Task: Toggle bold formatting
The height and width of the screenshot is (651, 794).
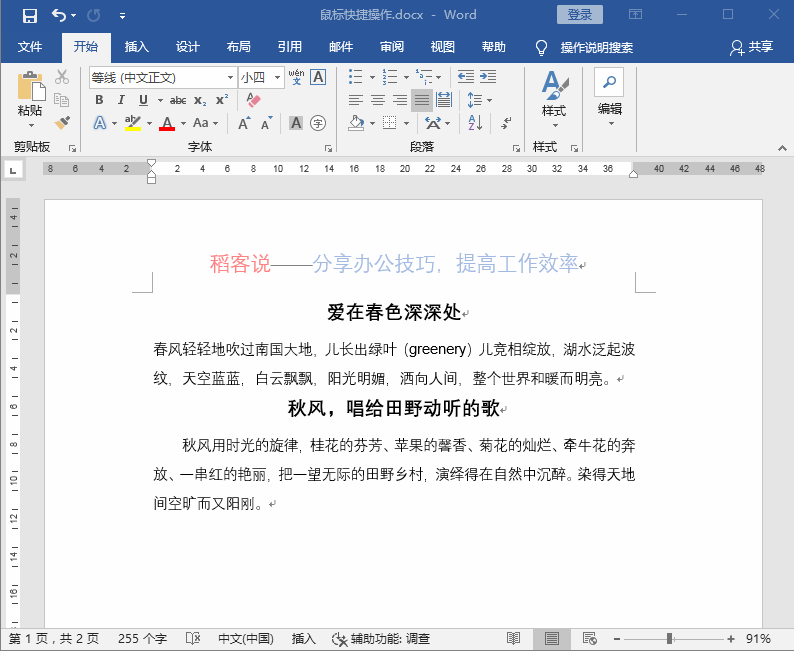Action: 99,100
